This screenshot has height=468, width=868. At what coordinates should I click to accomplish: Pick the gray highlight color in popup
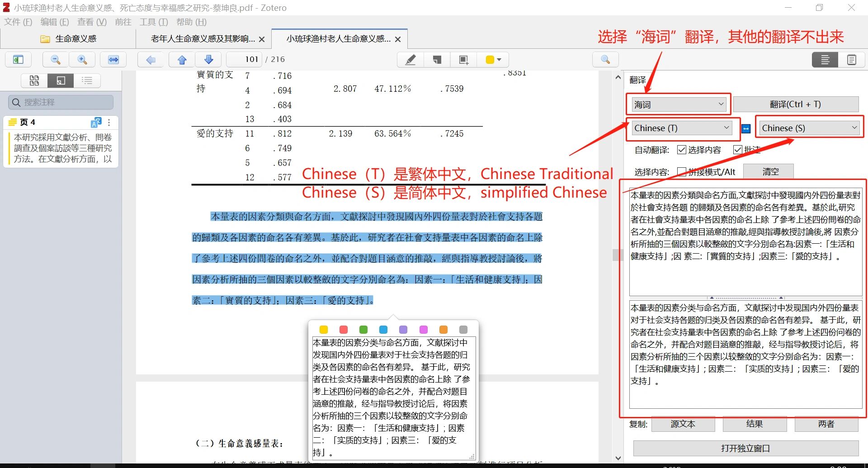[x=463, y=330]
